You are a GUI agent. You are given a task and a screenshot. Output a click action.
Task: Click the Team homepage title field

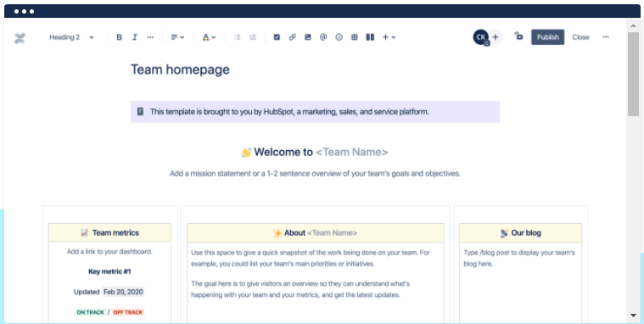180,70
